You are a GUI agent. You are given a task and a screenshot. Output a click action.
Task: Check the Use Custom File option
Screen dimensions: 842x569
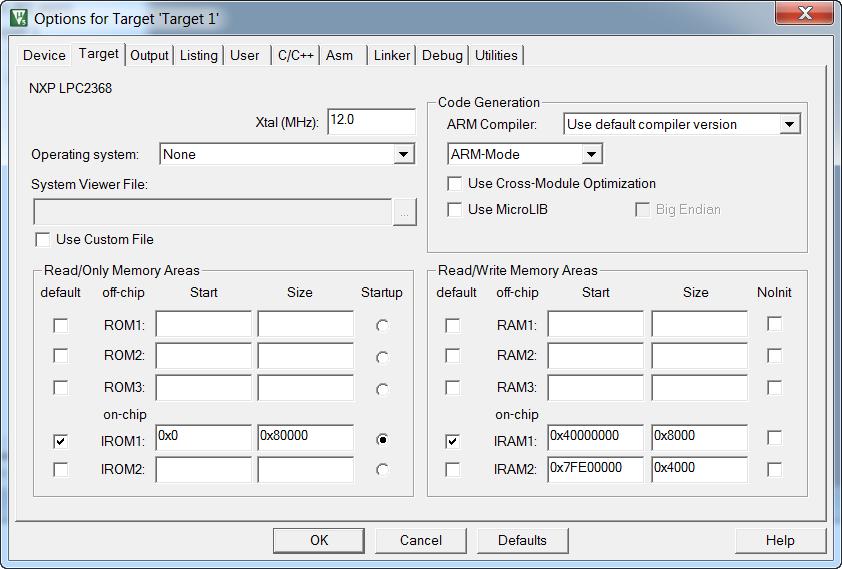pyautogui.click(x=42, y=239)
